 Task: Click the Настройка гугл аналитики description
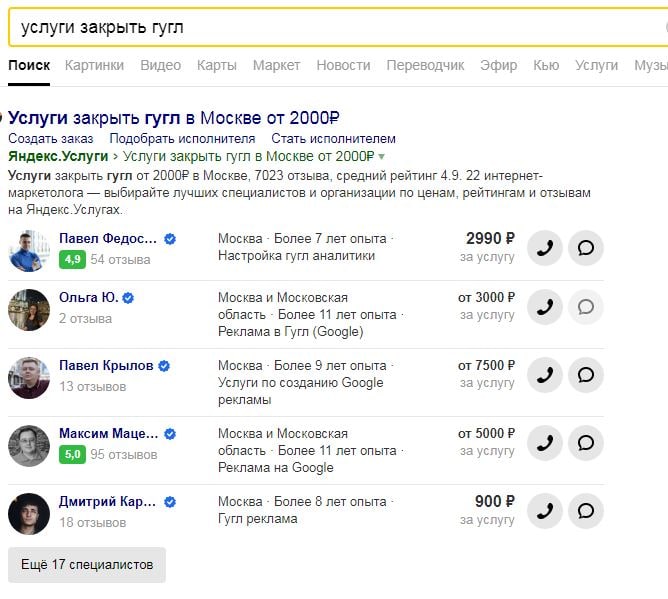(x=297, y=256)
